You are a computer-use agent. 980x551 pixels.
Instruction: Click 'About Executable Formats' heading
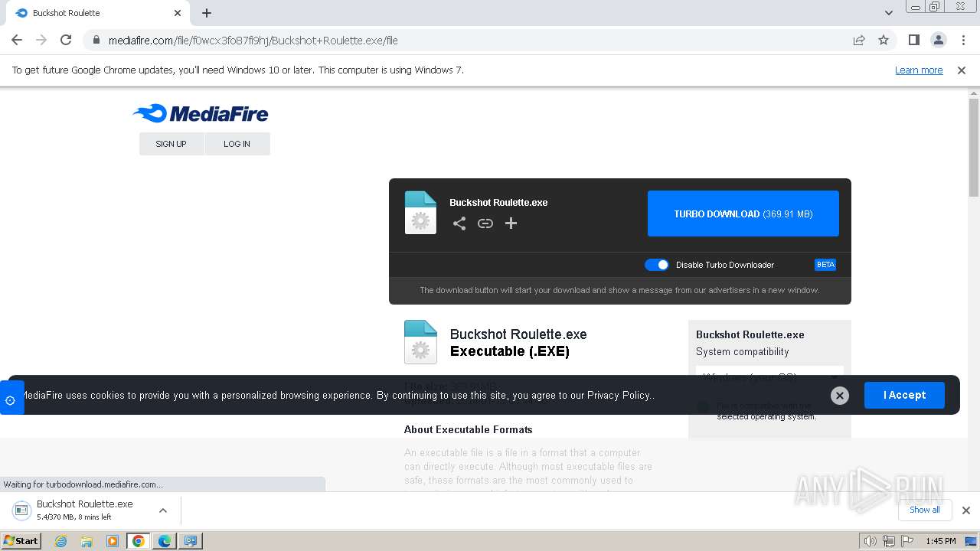(469, 430)
